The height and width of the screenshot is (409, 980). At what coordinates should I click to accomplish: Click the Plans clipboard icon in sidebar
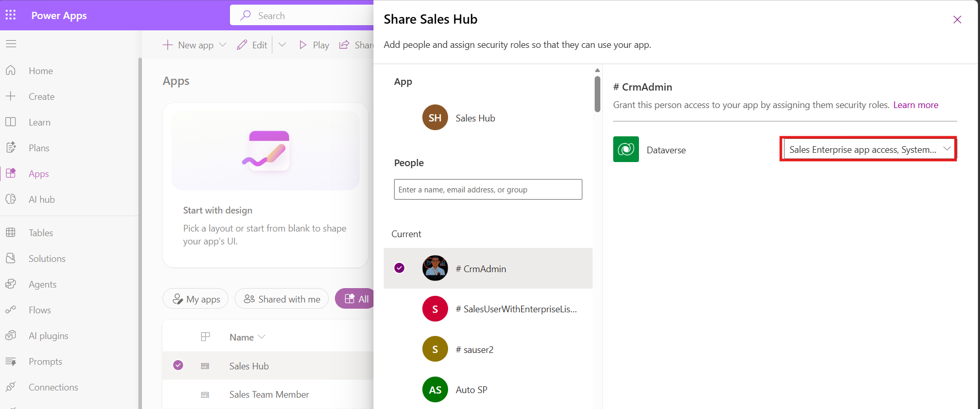(x=11, y=148)
